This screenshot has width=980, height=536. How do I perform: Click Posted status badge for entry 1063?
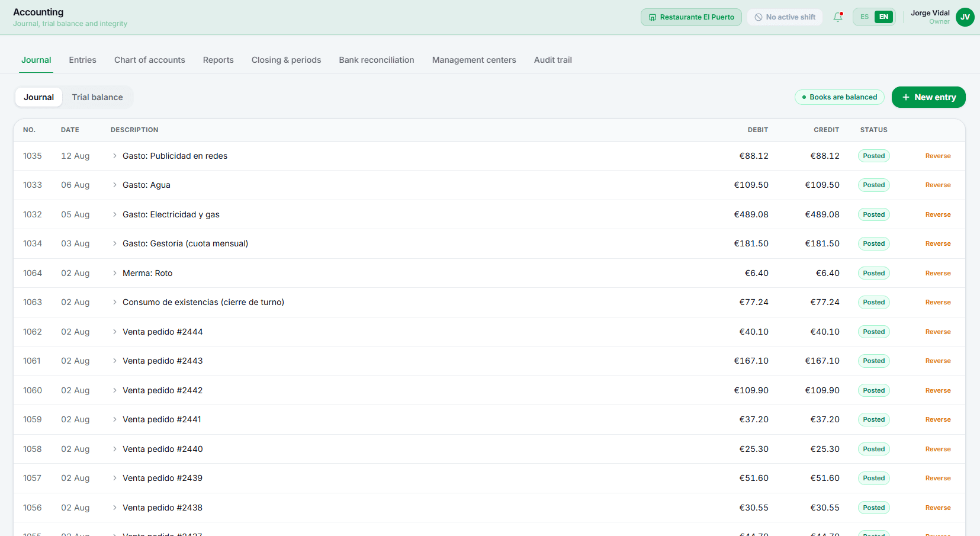(x=874, y=302)
